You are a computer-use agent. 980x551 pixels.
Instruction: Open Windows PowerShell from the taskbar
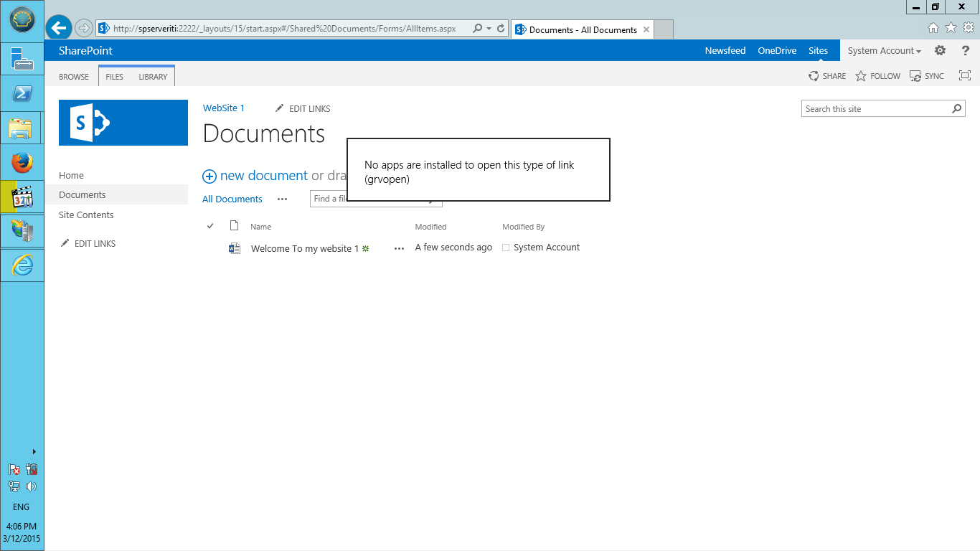pyautogui.click(x=22, y=93)
